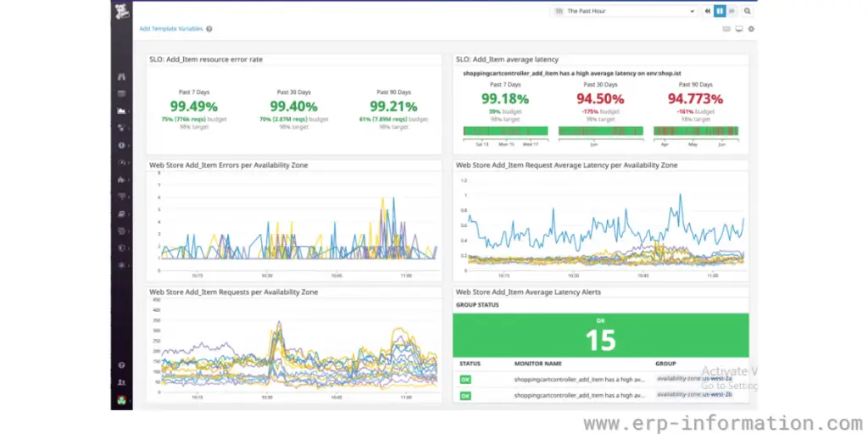Open the Monitors exclamation icon in sidebar

point(122,145)
